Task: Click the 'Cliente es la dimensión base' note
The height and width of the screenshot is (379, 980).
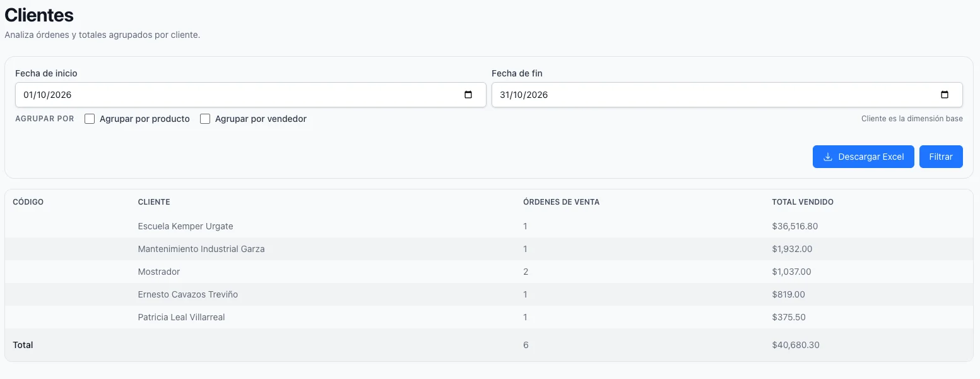Action: pyautogui.click(x=912, y=119)
